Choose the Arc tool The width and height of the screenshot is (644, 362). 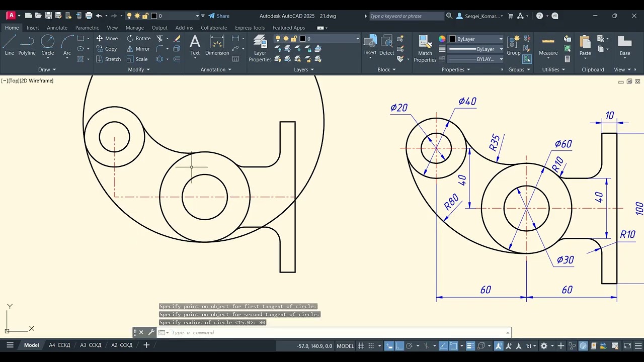(67, 45)
